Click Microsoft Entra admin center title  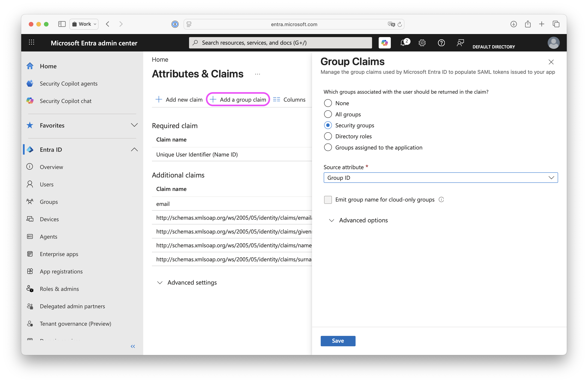click(x=94, y=43)
